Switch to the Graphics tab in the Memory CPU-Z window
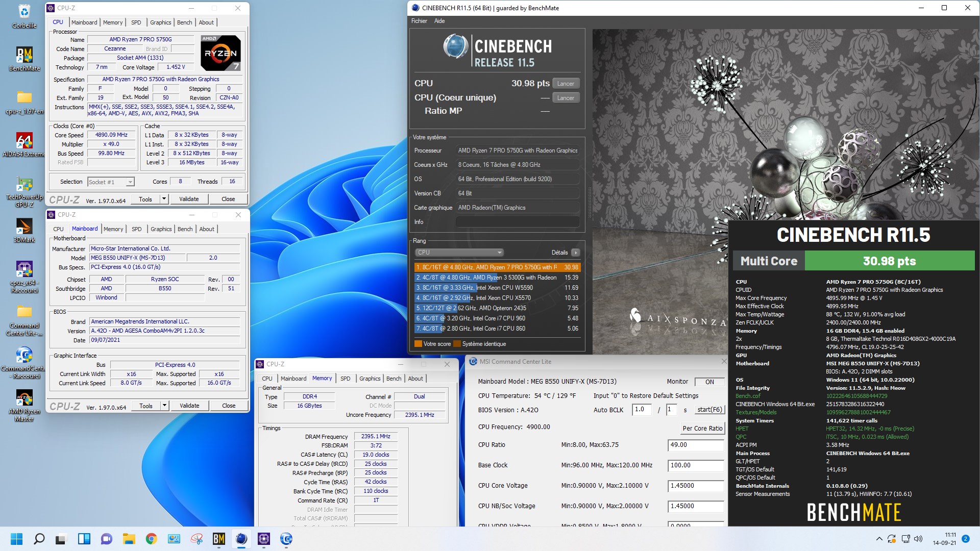This screenshot has width=980, height=551. (370, 379)
